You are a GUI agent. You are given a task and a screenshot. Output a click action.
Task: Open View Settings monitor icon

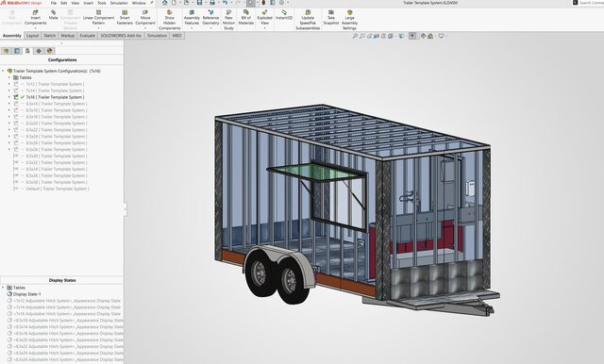442,36
